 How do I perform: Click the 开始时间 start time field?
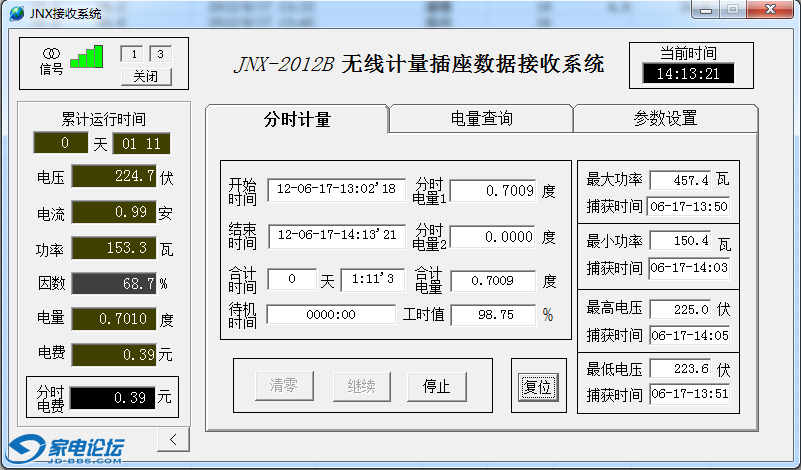(336, 189)
